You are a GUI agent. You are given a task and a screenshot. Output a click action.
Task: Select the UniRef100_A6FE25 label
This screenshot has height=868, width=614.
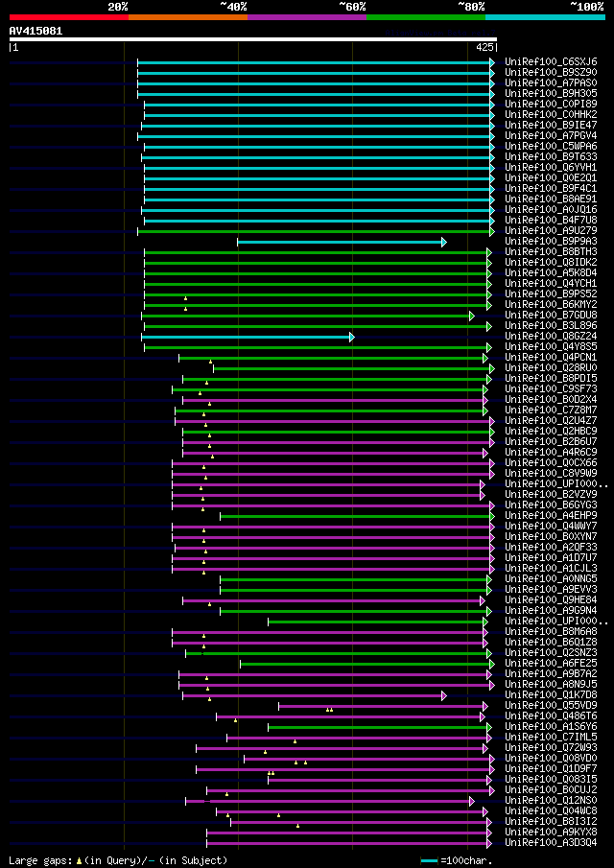tap(551, 663)
